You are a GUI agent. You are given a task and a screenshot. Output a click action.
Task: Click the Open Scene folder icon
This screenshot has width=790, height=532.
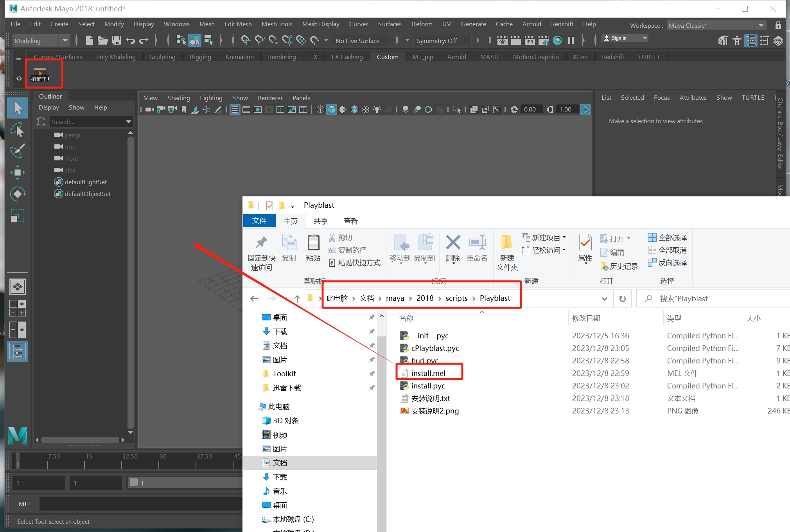point(103,40)
